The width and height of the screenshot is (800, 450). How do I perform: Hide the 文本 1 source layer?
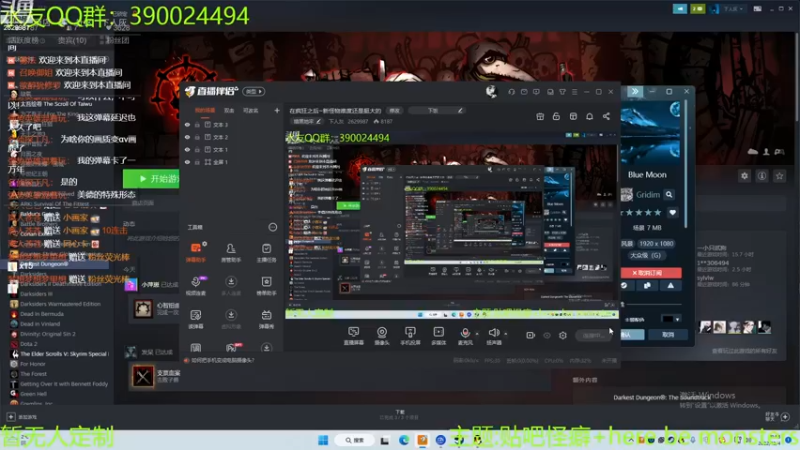(187, 149)
